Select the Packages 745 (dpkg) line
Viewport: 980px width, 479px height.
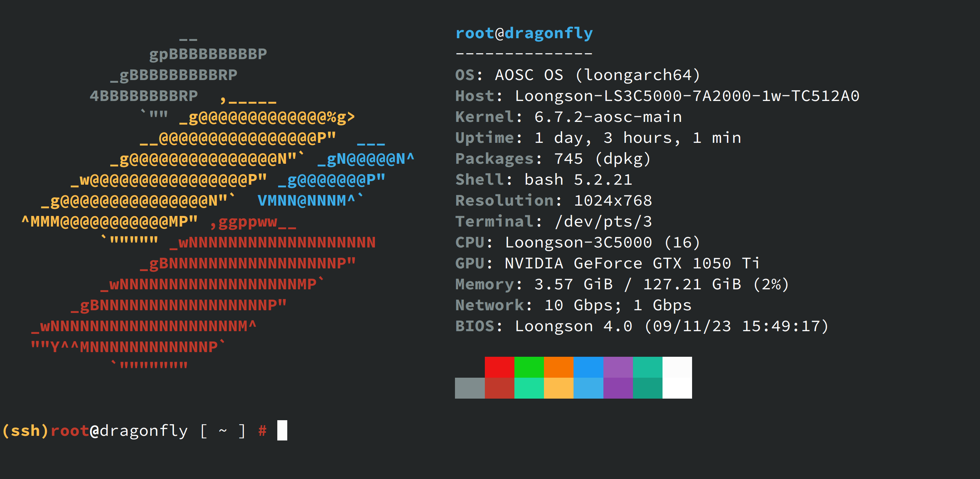click(x=553, y=159)
